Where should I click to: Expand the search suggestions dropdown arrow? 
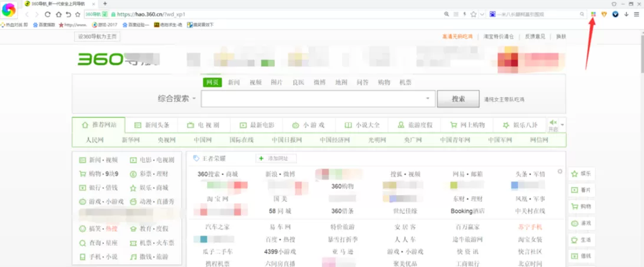[428, 99]
